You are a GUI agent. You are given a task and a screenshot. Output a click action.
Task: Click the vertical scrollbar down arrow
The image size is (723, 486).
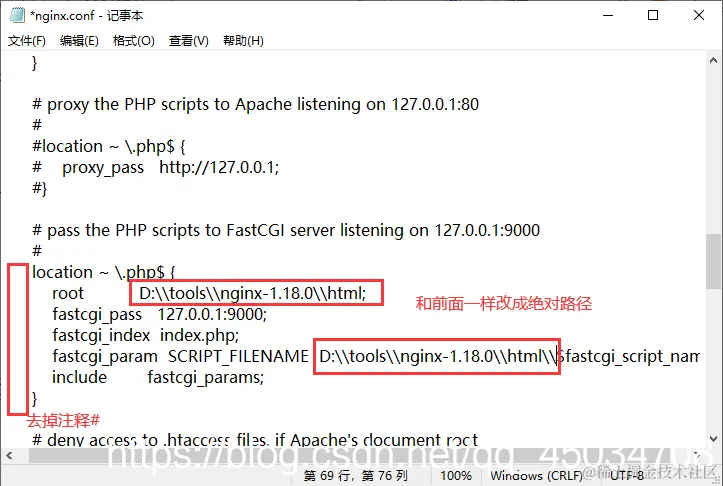click(713, 439)
